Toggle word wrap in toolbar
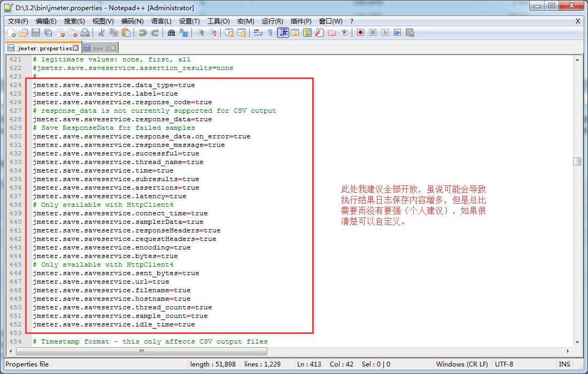The width and height of the screenshot is (588, 374). coord(258,33)
